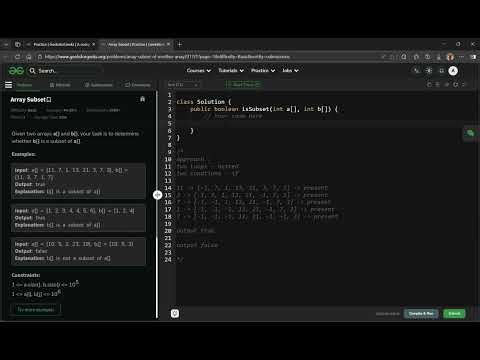Open the hamburger menu beside the Problem tab
This screenshot has height=360, width=480.
(x=9, y=85)
